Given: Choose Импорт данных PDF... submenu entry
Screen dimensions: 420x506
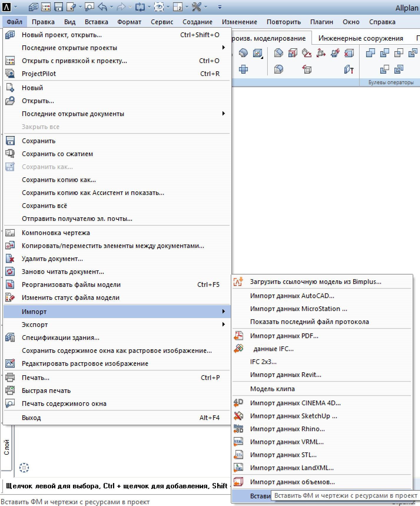Looking at the screenshot, I should pos(322,336).
